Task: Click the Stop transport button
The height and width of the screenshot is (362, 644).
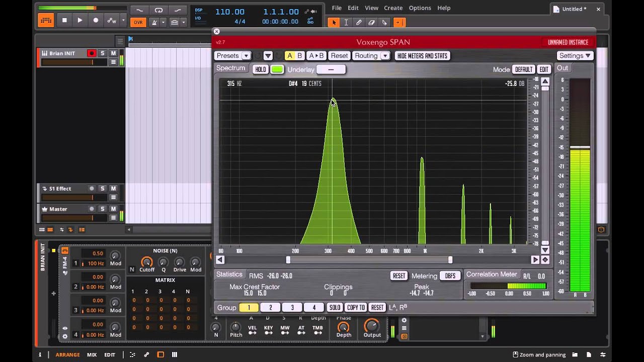Action: point(64,20)
